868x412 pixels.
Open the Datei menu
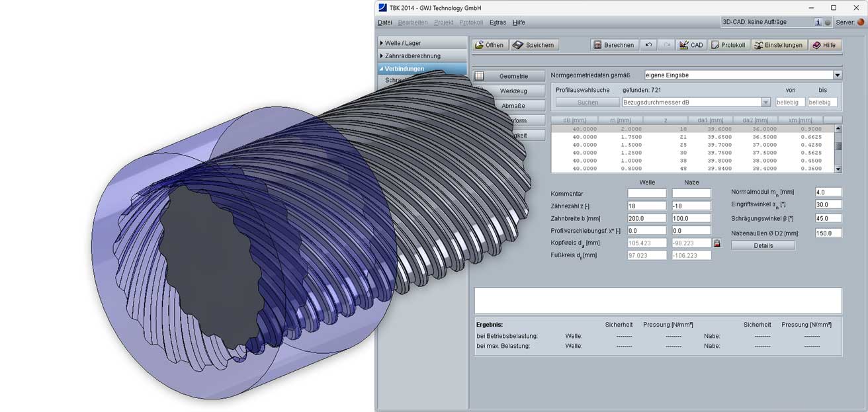385,22
